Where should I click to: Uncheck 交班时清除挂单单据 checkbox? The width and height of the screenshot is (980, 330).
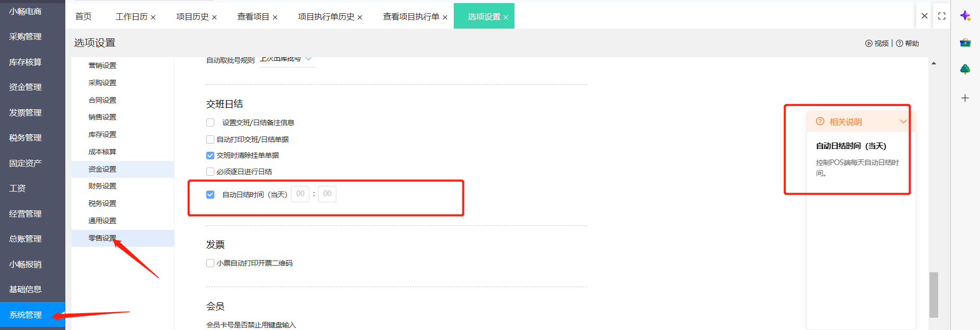[x=210, y=155]
